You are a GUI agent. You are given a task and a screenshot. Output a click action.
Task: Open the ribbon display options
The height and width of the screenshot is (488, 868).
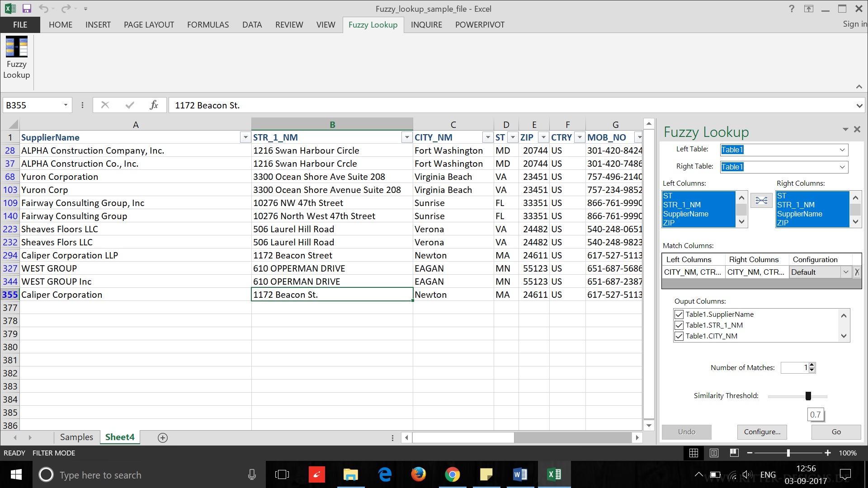point(809,8)
